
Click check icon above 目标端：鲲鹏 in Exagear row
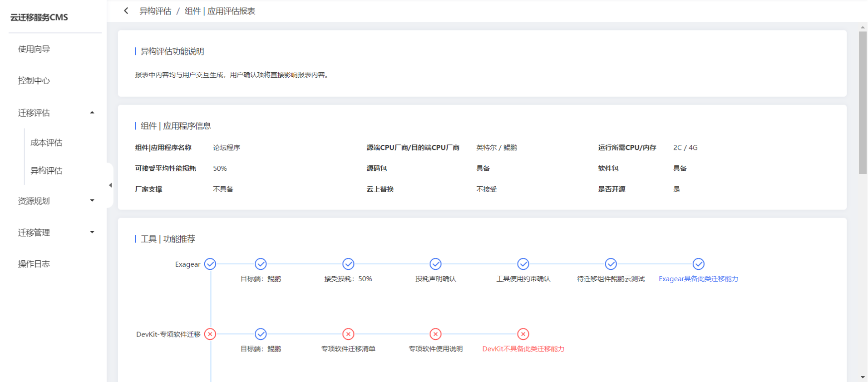[x=261, y=264]
